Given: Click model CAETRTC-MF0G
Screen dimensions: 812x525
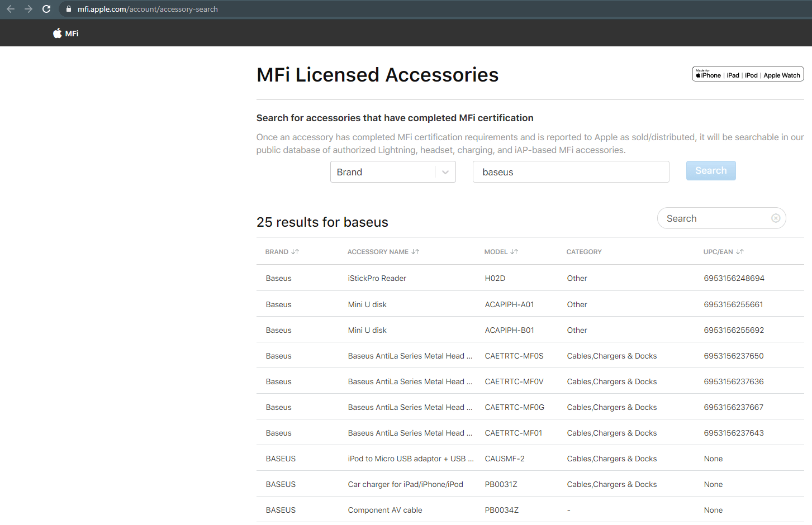Looking at the screenshot, I should pyautogui.click(x=515, y=407).
